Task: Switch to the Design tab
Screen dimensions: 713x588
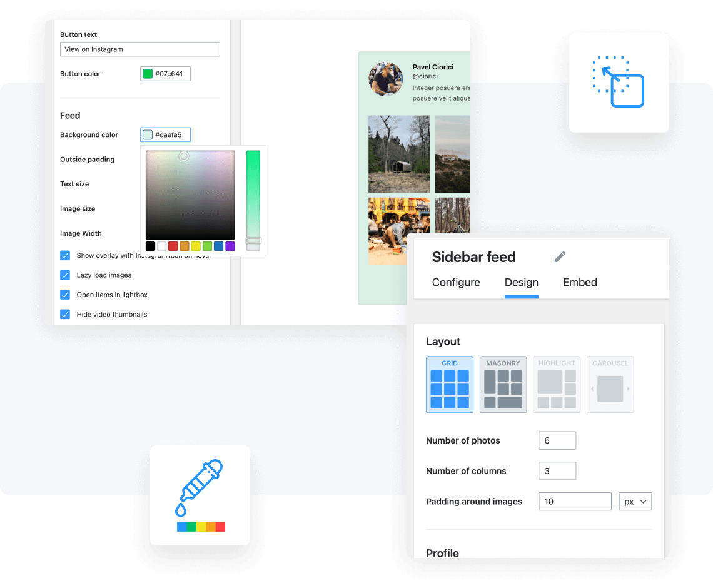Action: tap(521, 282)
